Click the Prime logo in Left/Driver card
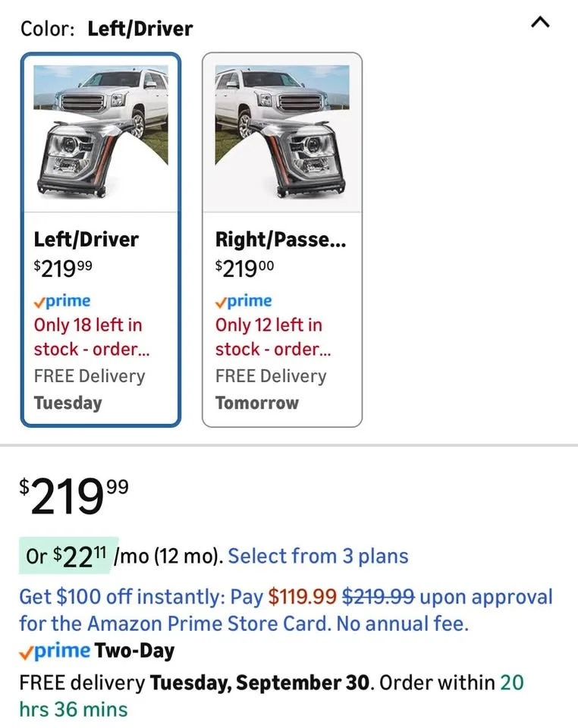Screen dimensions: 578x728 pyautogui.click(x=62, y=301)
